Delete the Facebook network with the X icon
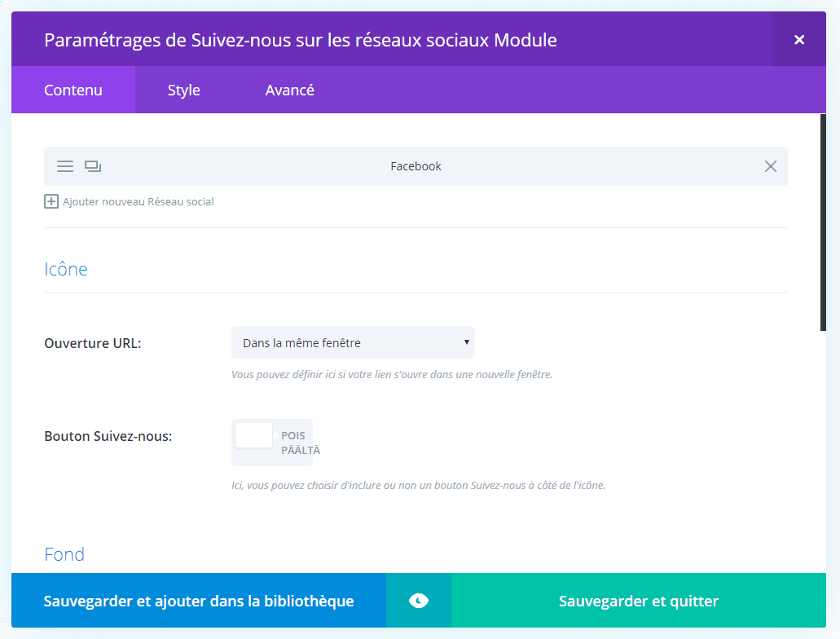 point(770,165)
